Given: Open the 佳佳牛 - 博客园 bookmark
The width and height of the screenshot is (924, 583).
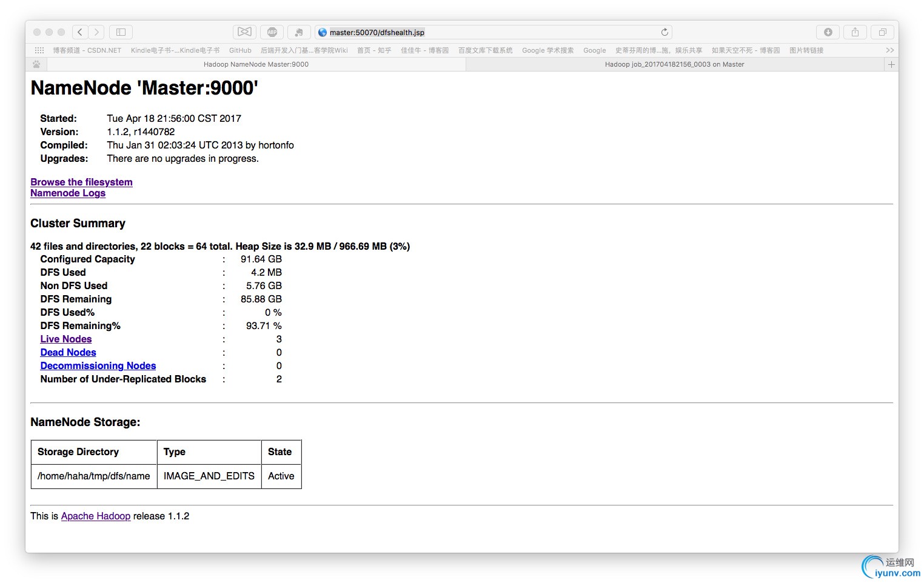Looking at the screenshot, I should 424,50.
